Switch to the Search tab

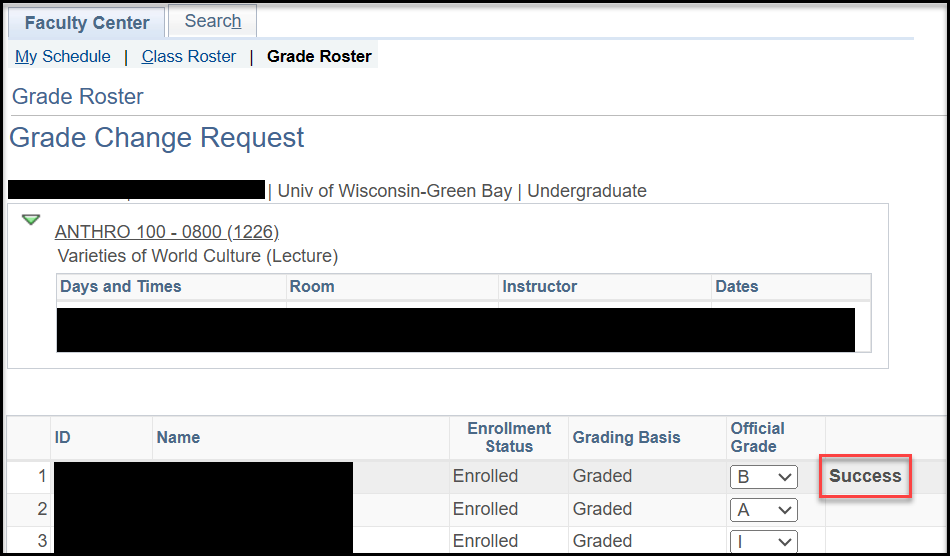click(x=212, y=21)
